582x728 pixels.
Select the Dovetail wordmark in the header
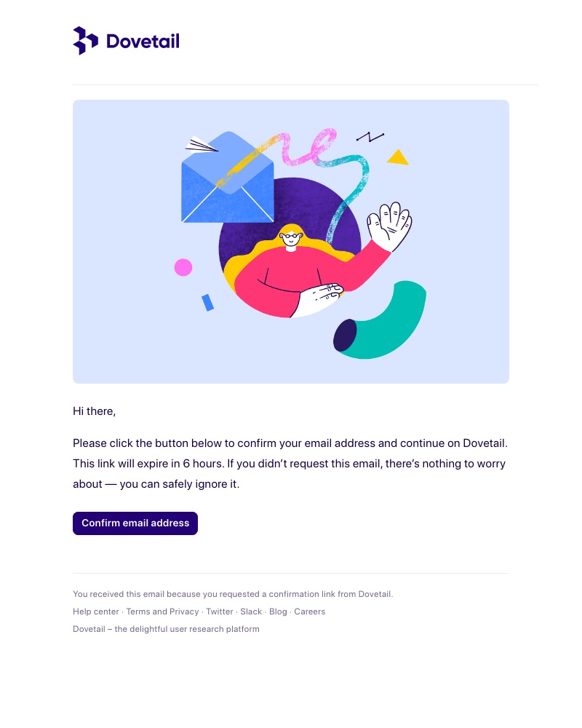[143, 41]
